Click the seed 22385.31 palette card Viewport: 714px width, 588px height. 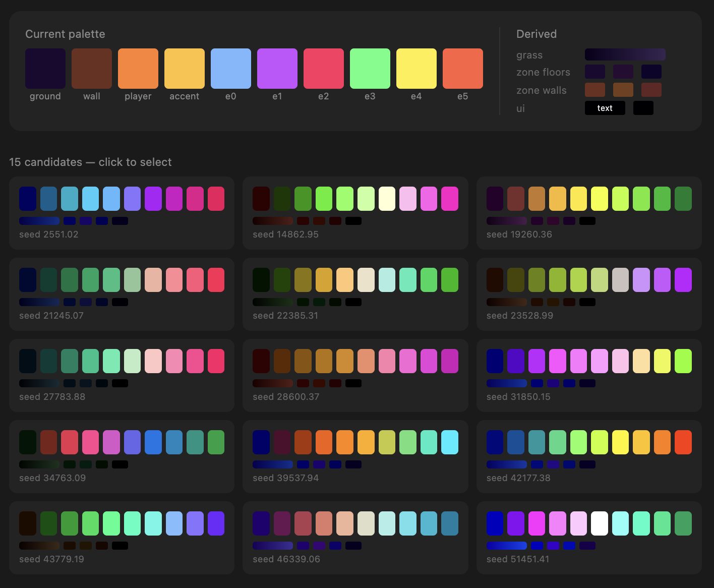tap(355, 294)
